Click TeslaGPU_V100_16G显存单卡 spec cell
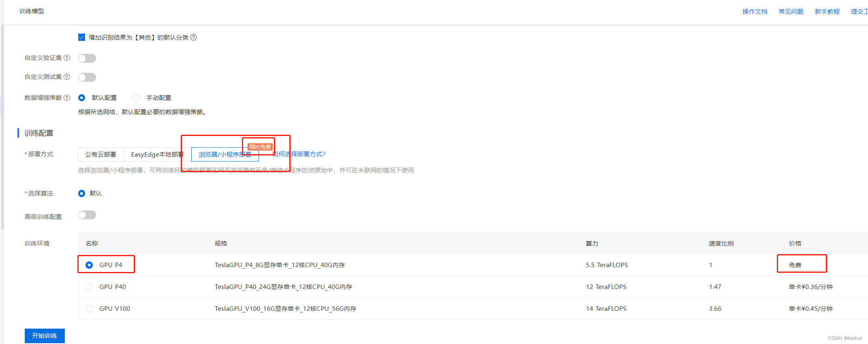This screenshot has height=344, width=868. coord(285,309)
